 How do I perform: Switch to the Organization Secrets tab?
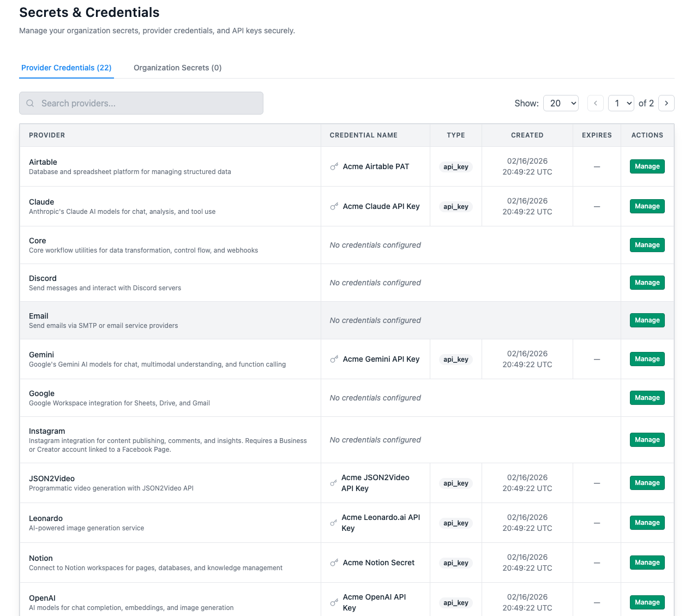tap(177, 68)
